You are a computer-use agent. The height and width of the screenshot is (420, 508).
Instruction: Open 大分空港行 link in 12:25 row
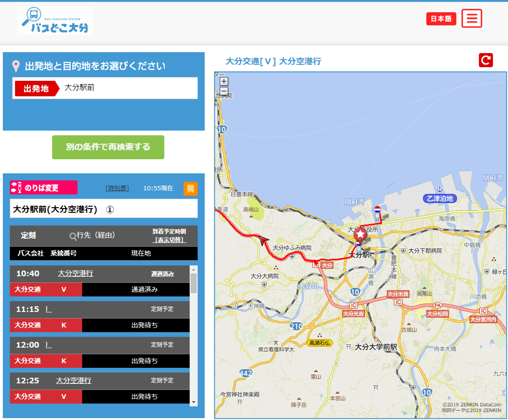(74, 381)
